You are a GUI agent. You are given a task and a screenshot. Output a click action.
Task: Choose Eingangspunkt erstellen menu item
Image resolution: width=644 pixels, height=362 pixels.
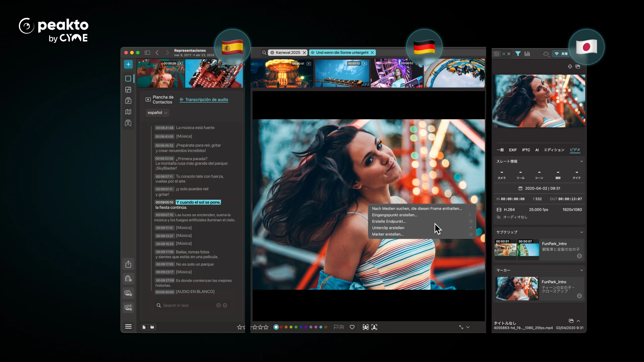pyautogui.click(x=422, y=215)
